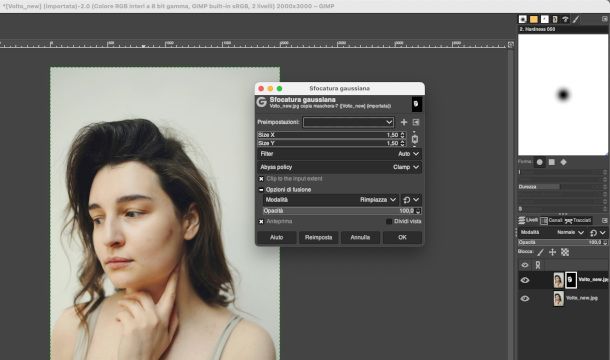This screenshot has width=610, height=360.
Task: Open the Filter Auto dropdown
Action: [339, 154]
